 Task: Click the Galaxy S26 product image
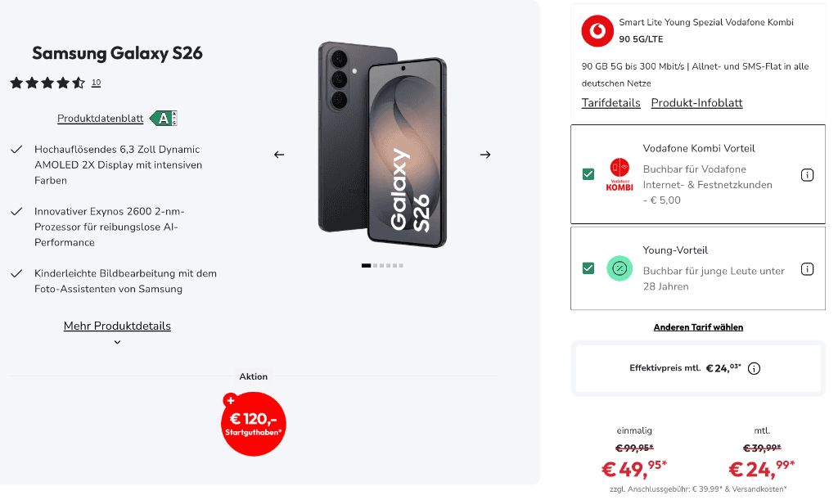click(382, 144)
